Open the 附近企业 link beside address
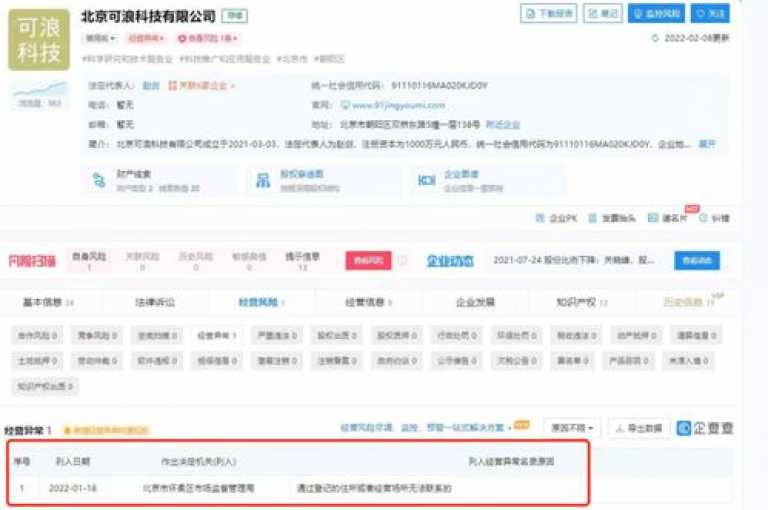This screenshot has width=768, height=510. pyautogui.click(x=503, y=124)
